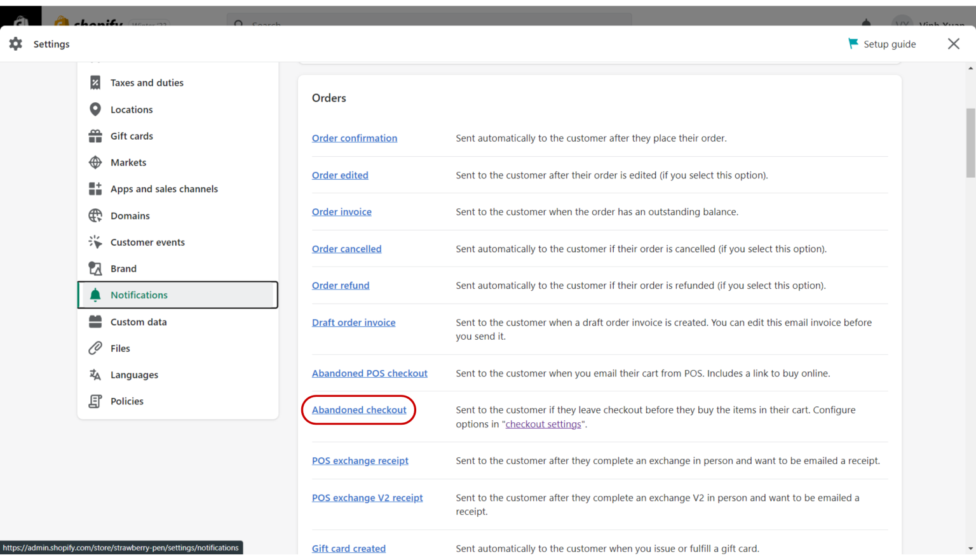
Task: Click the Taxes and duties icon
Action: click(95, 83)
